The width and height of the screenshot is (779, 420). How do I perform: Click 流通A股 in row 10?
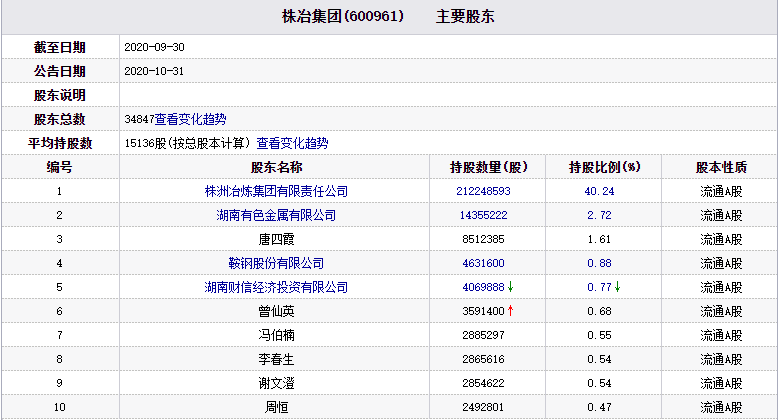[721, 407]
